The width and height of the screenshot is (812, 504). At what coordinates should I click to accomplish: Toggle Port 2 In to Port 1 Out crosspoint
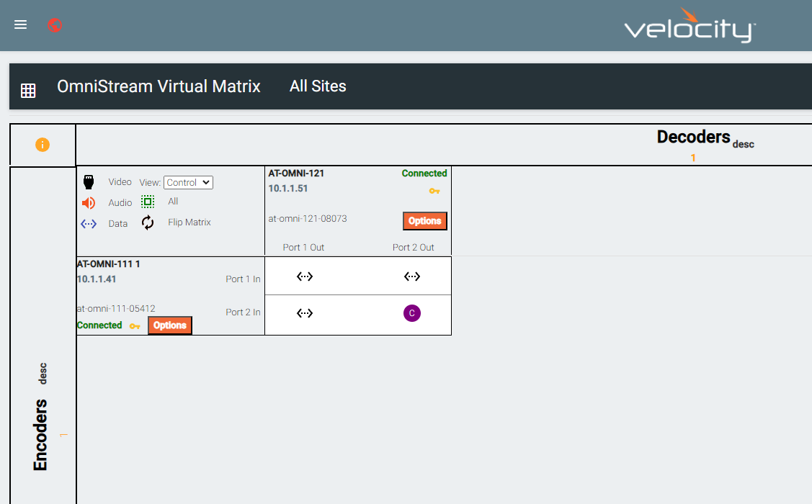pos(305,313)
